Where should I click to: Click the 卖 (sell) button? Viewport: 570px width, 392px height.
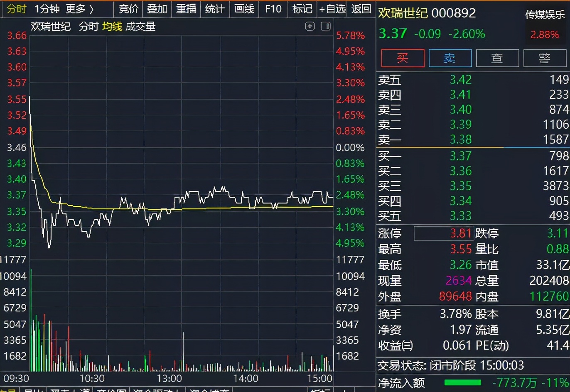click(x=450, y=58)
